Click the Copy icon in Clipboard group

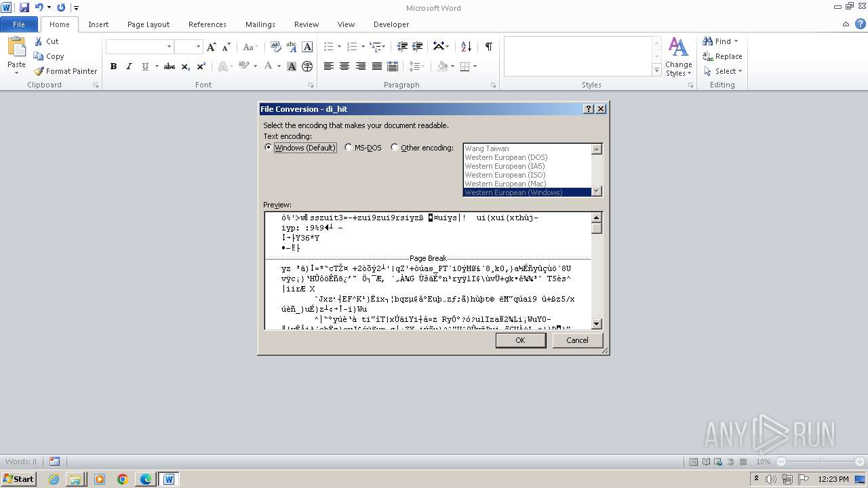pyautogui.click(x=39, y=56)
